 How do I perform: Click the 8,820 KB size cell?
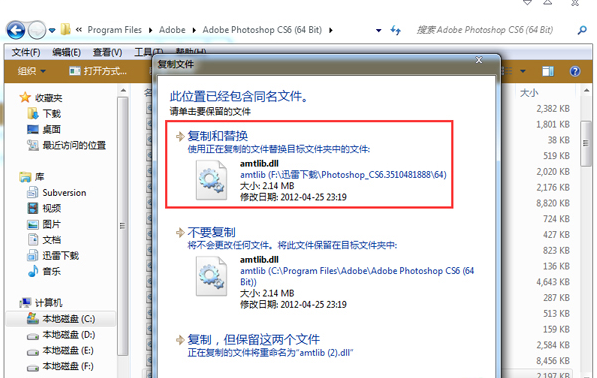[553, 203]
